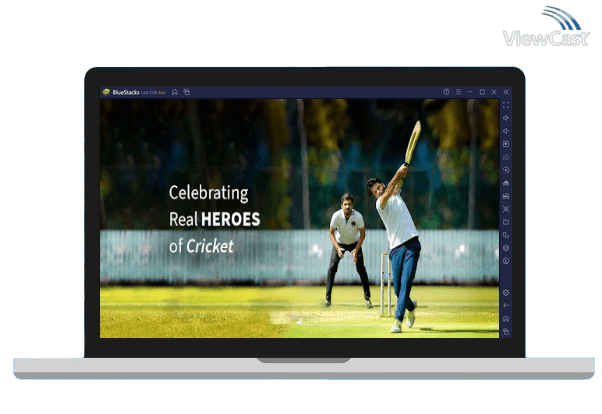Open Android recent apps at sidebar bottom

click(506, 332)
